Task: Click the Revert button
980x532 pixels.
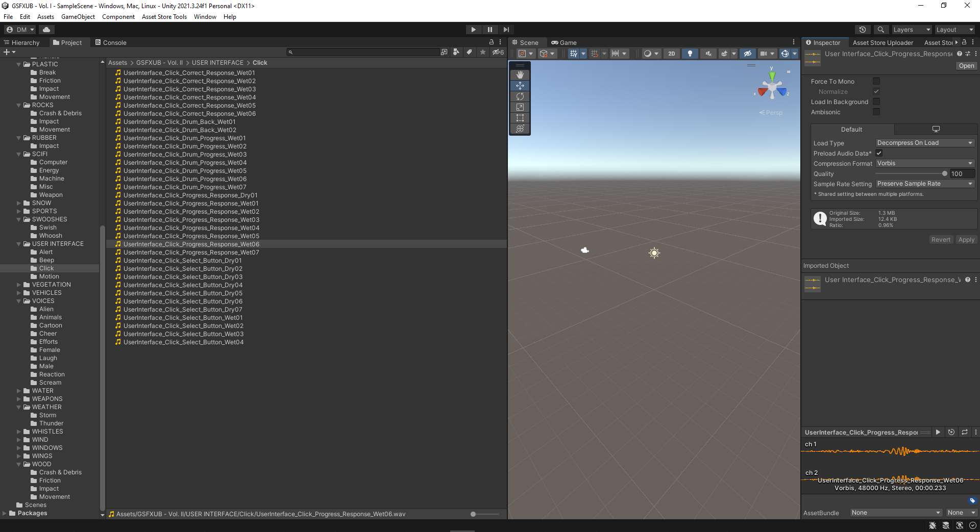Action: [941, 240]
